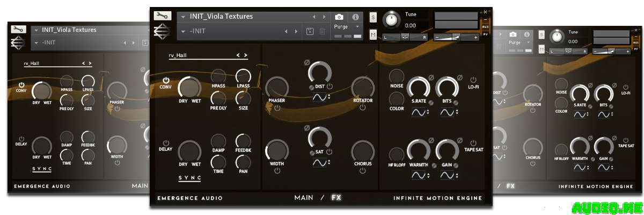Open wrench settings in left background window
Image resolution: width=644 pixels, height=215 pixels.
[x=18, y=29]
